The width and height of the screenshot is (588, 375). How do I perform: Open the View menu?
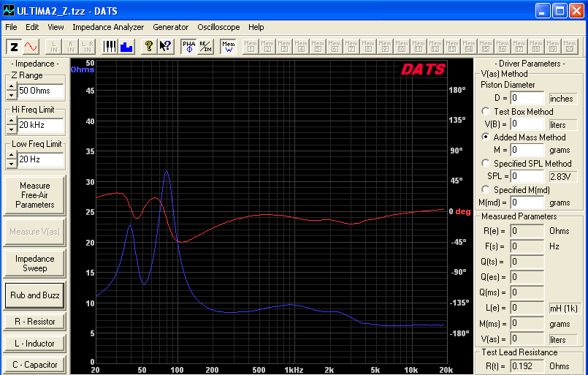(x=56, y=27)
